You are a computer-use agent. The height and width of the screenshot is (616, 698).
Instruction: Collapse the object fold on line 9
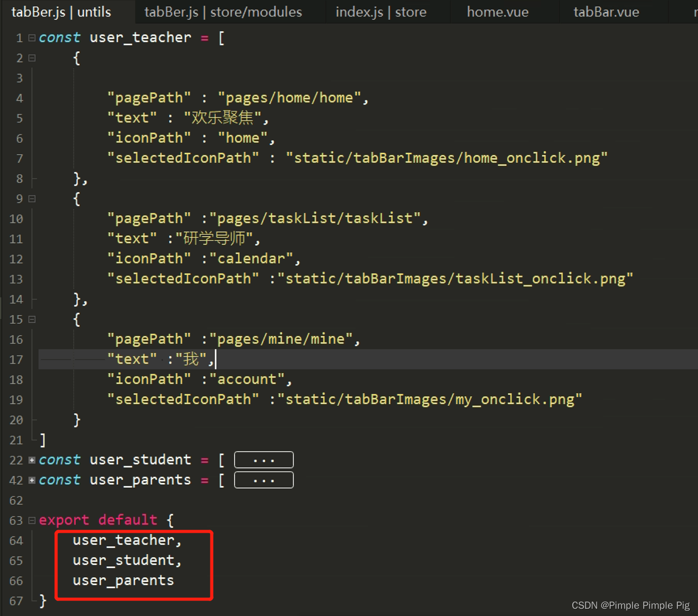tap(32, 199)
